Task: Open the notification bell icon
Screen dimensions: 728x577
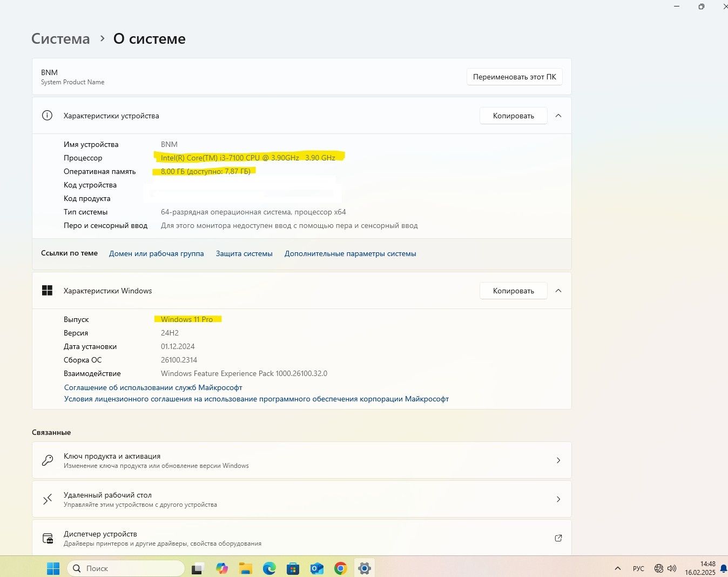Action: (724, 568)
